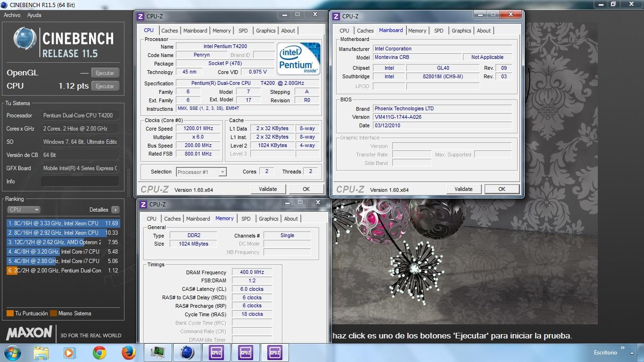This screenshot has width=644, height=362.
Task: Open Firefox from the taskbar
Action: click(x=128, y=353)
